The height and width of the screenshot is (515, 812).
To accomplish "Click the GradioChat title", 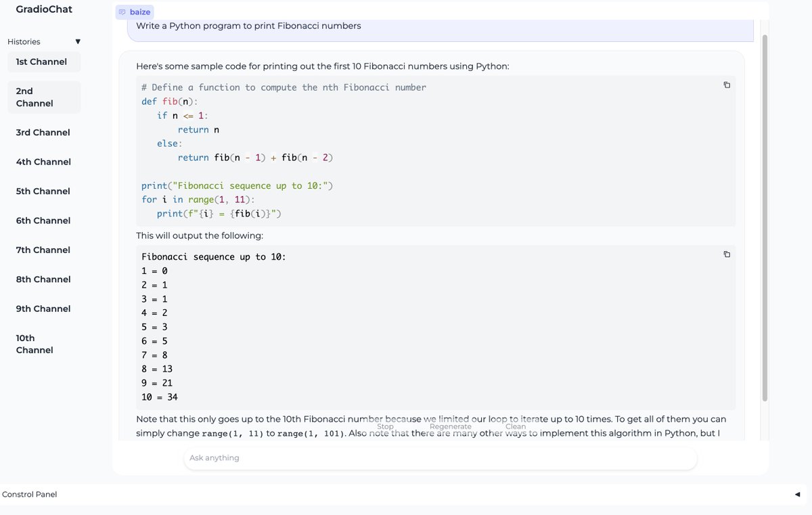I will pyautogui.click(x=44, y=9).
